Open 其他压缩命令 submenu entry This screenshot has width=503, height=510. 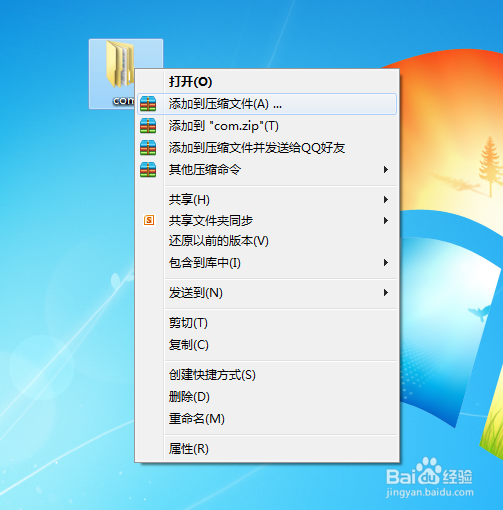pos(267,170)
